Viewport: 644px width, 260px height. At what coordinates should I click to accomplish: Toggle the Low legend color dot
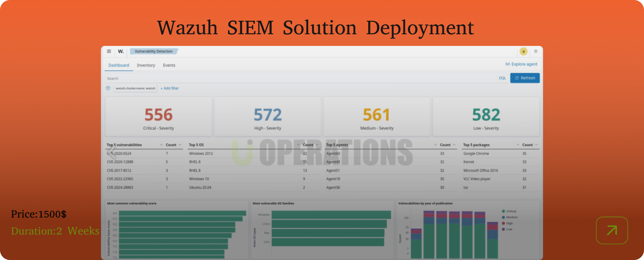click(x=503, y=229)
